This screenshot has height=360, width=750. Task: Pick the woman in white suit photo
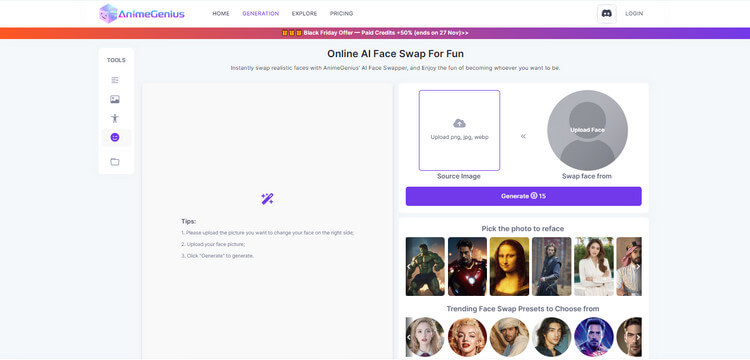[594, 266]
